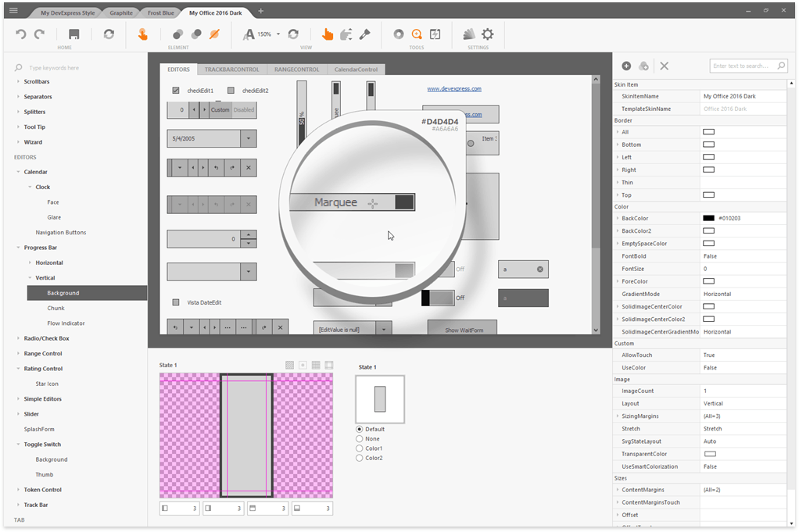The width and height of the screenshot is (799, 532).
Task: Select the Color1 radio button
Action: point(360,448)
